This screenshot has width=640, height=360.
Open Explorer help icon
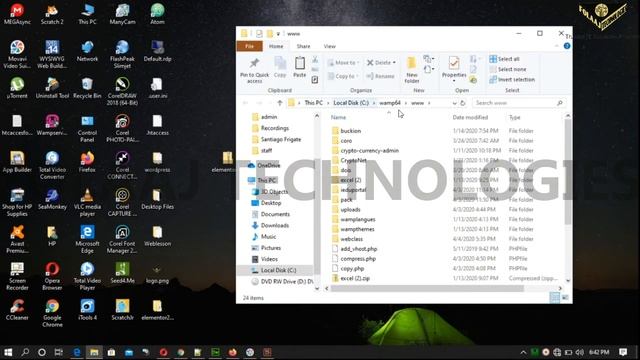(x=567, y=46)
